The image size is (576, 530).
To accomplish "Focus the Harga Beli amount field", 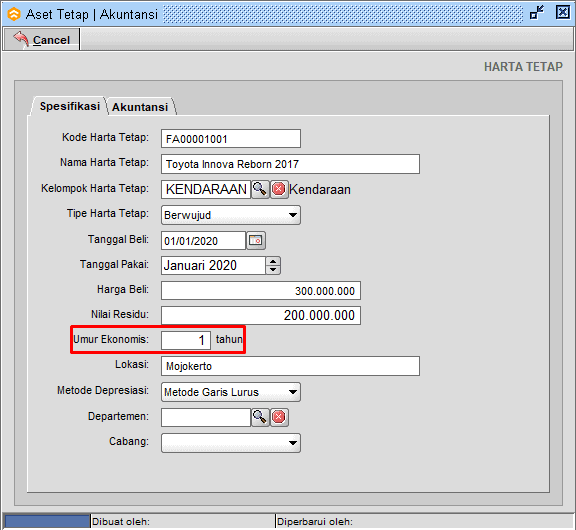I will (261, 291).
